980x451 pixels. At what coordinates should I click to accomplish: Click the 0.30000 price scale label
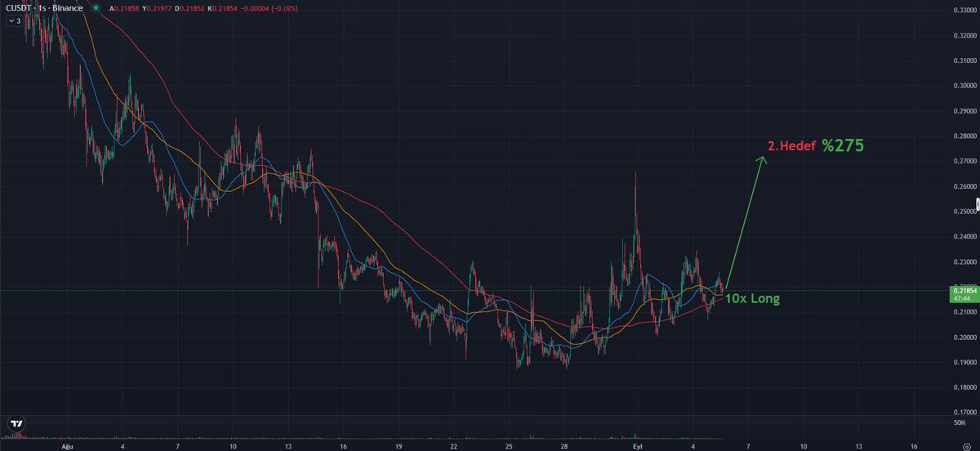[x=964, y=85]
